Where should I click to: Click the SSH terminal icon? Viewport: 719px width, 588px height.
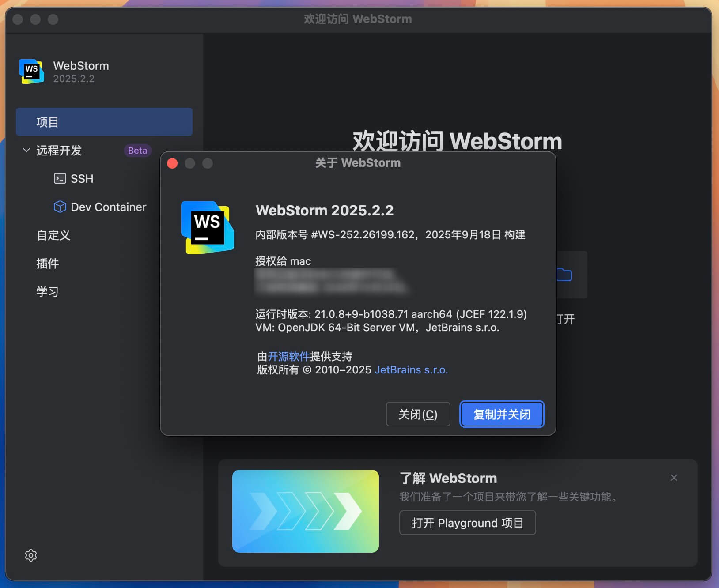click(x=60, y=178)
